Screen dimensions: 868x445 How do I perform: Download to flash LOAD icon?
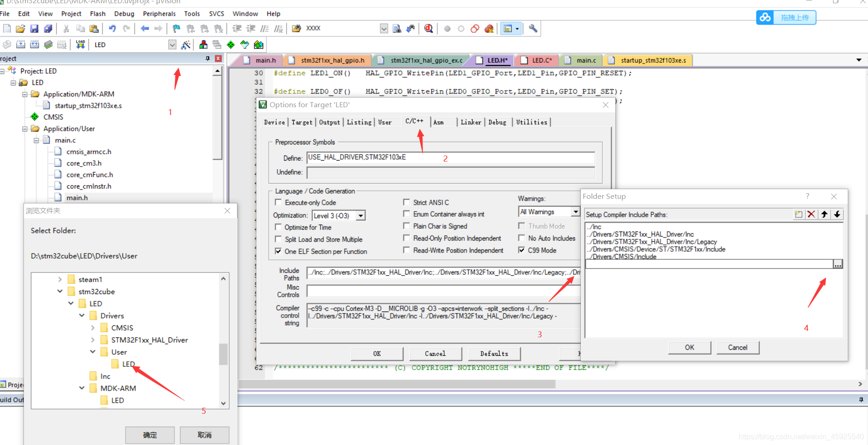coord(81,45)
